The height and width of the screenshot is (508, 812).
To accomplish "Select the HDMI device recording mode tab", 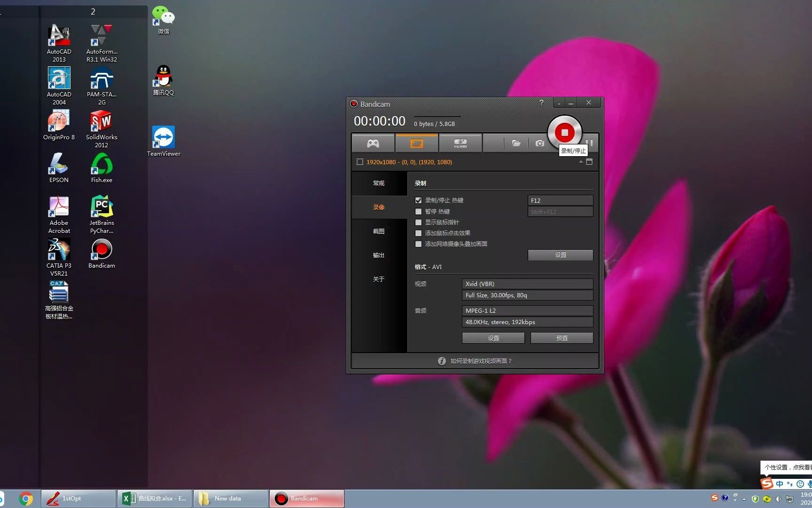I will click(460, 143).
